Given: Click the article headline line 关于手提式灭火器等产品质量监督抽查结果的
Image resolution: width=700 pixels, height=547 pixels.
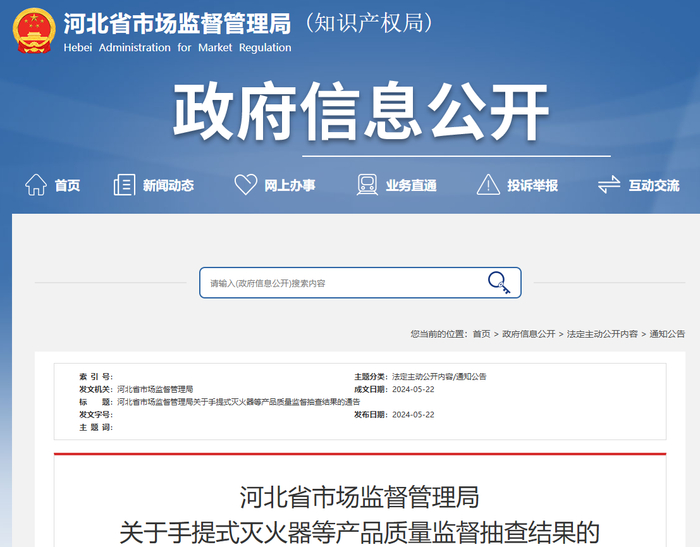Looking at the screenshot, I should (x=360, y=532).
